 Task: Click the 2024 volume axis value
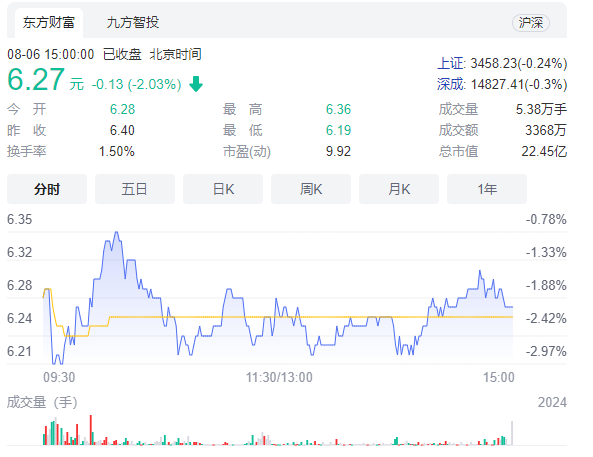tap(552, 402)
